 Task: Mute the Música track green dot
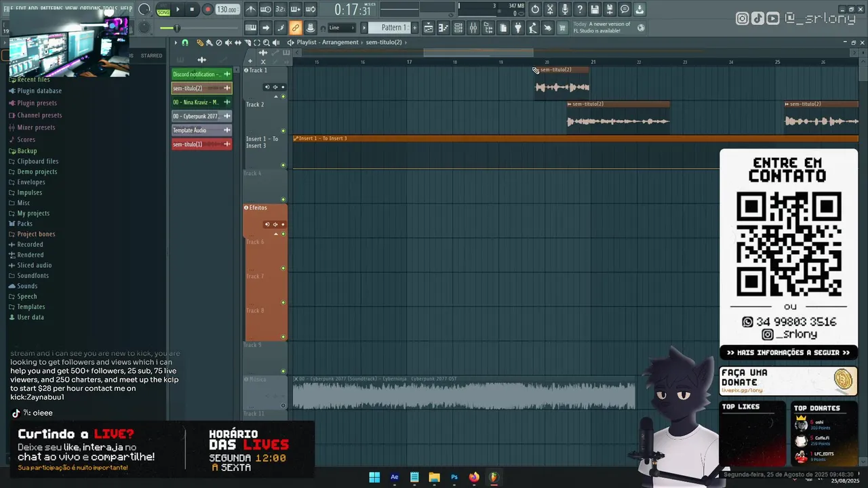(x=283, y=406)
